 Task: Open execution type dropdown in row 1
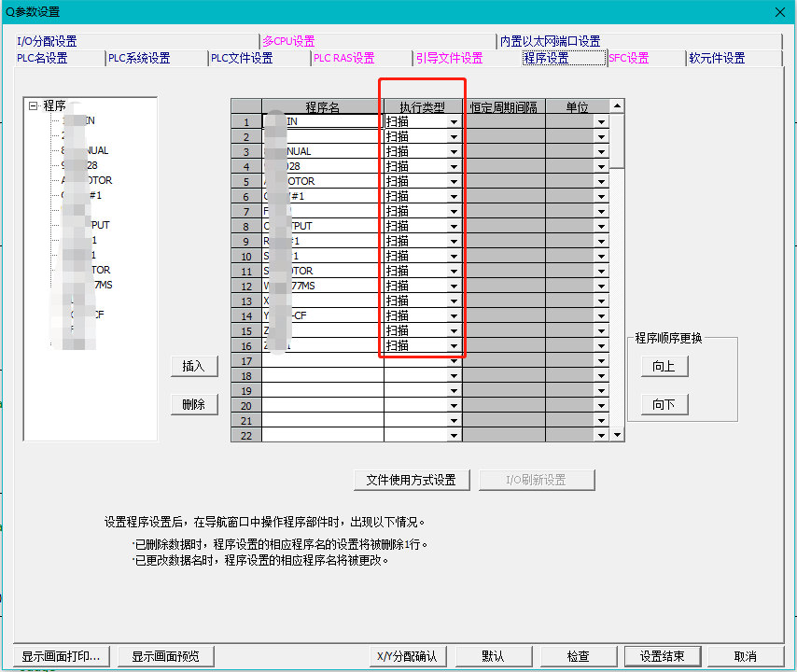[454, 122]
